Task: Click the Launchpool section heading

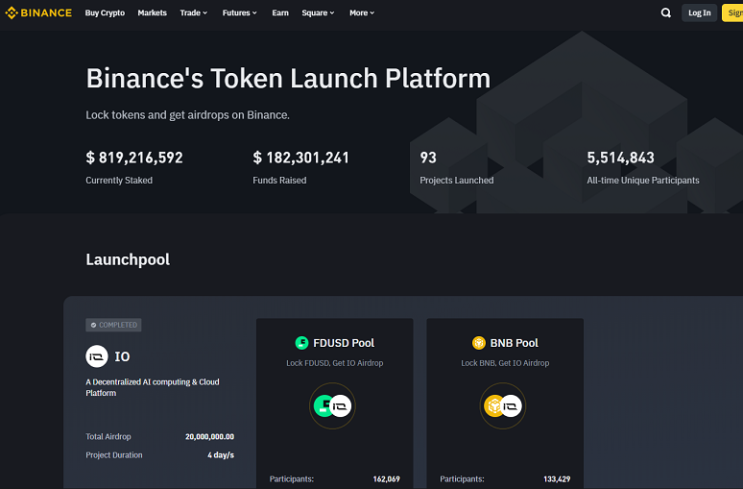Action: [x=127, y=260]
